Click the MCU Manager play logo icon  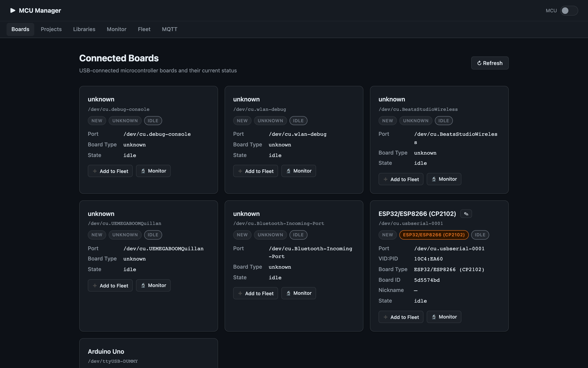pos(13,10)
